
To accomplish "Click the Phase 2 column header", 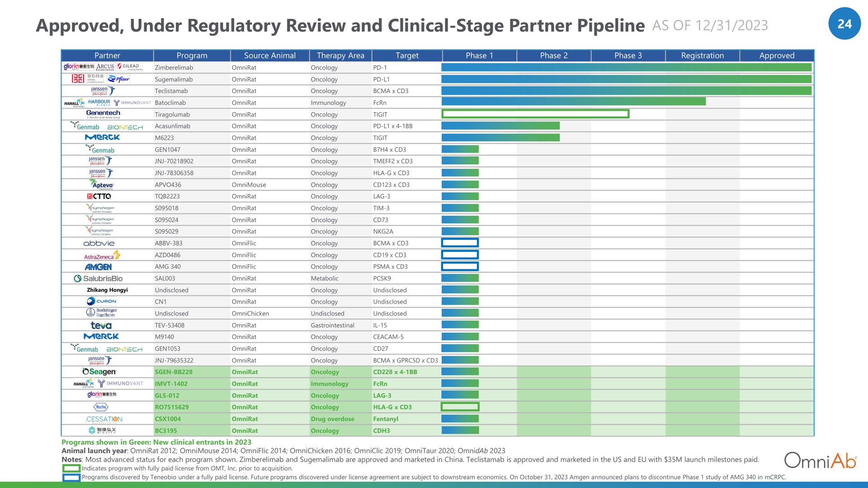I will (554, 56).
